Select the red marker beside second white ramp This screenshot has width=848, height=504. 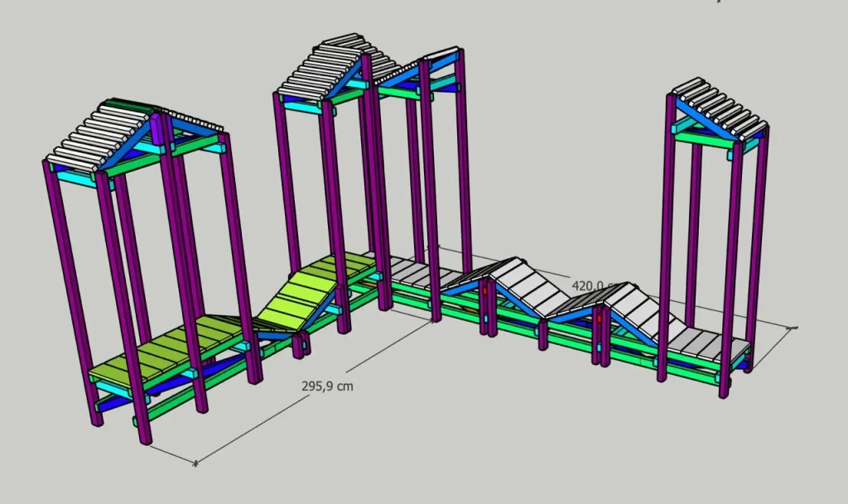[600, 319]
